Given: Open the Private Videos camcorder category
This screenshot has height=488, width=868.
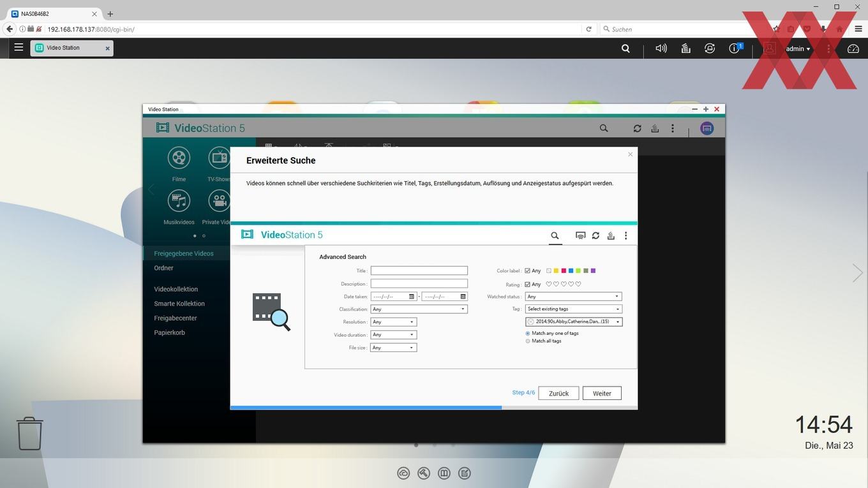Looking at the screenshot, I should pyautogui.click(x=219, y=201).
